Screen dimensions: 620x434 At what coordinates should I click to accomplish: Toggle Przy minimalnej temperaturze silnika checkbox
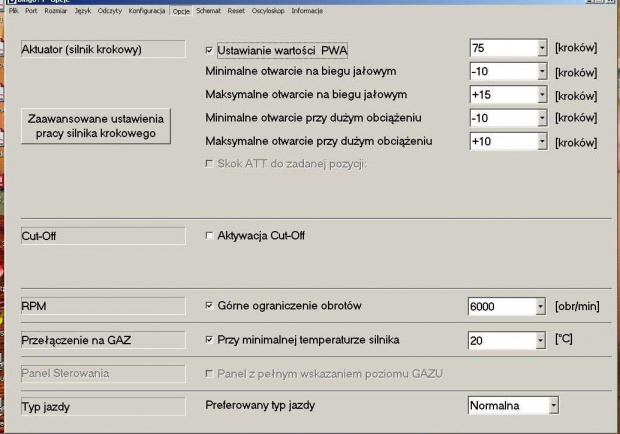(209, 340)
